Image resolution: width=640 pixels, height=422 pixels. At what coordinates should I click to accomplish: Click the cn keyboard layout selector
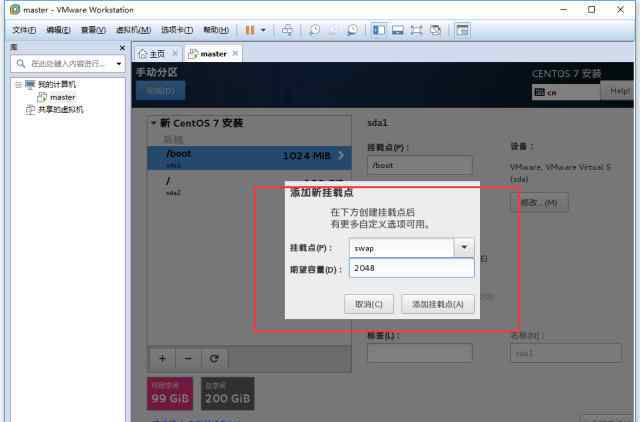click(x=566, y=92)
